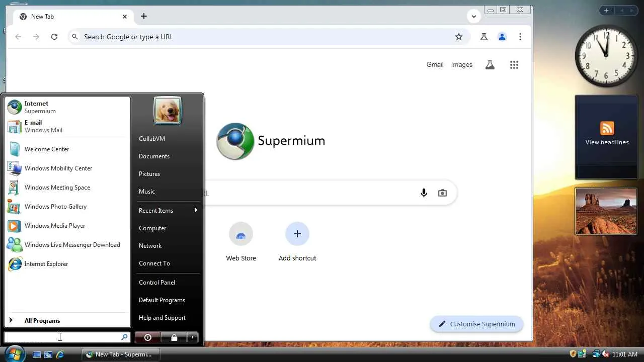
Task: Launch Internet Explorer from Start menu list
Action: [67, 264]
